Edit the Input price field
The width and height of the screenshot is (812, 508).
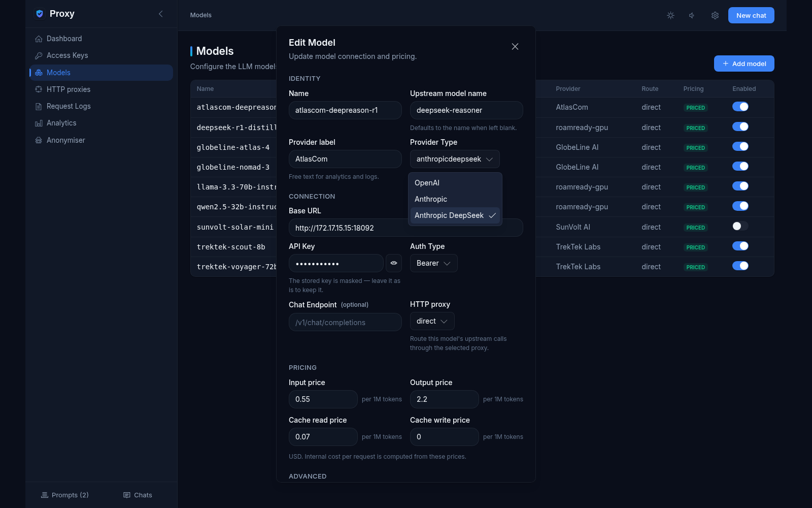click(x=323, y=399)
